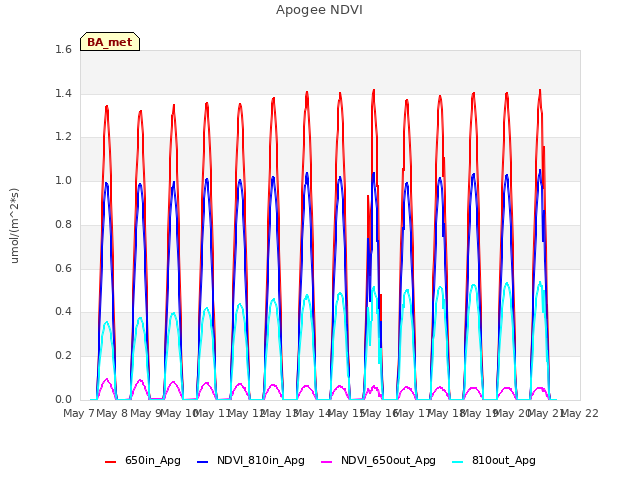640x480 pixels.
Task: Click the red 650in_Apg legend swatch
Action: click(110, 462)
